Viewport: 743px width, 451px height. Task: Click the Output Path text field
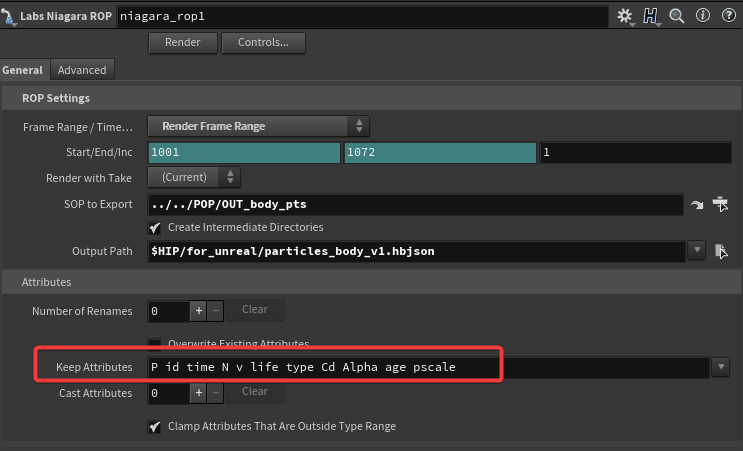[x=417, y=251]
